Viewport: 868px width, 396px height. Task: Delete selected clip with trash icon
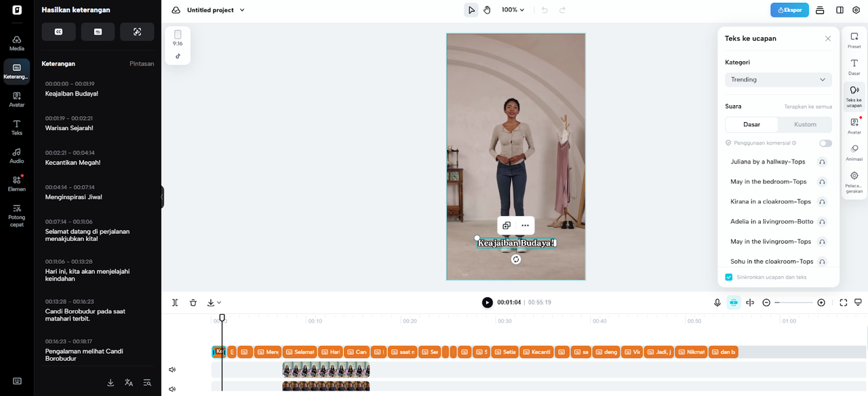click(x=193, y=302)
